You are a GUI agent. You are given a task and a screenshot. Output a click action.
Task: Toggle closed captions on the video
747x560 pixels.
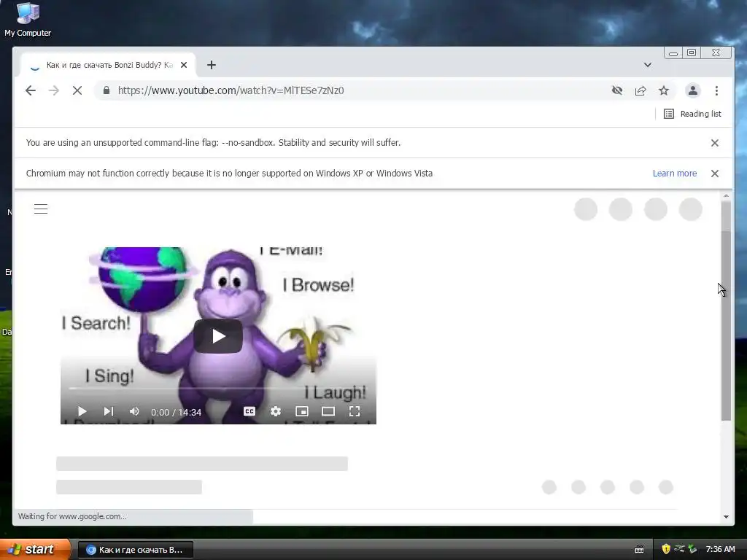pyautogui.click(x=249, y=411)
